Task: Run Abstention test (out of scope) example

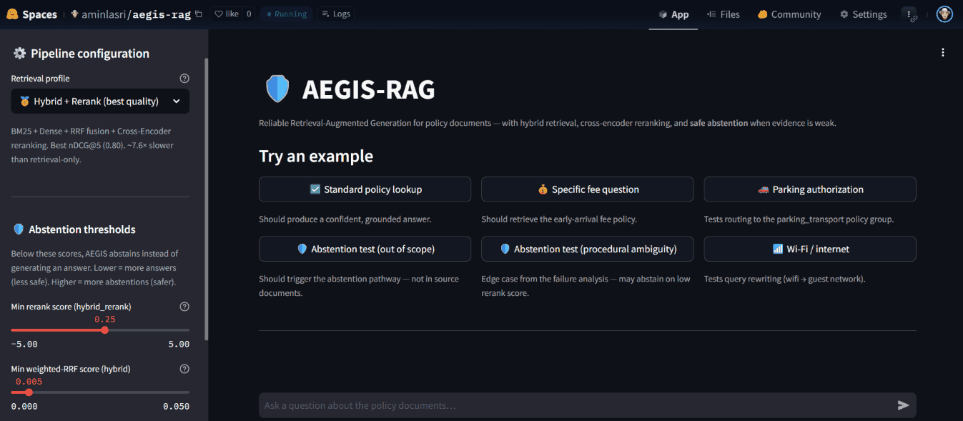Action: point(365,249)
